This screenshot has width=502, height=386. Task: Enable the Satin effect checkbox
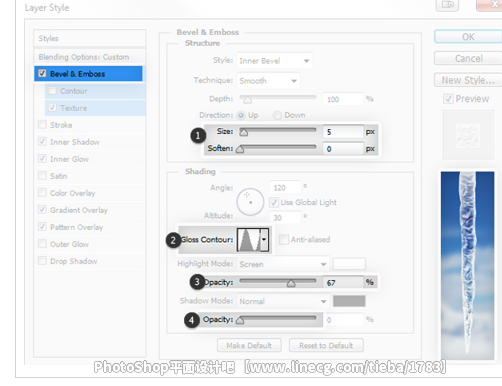pyautogui.click(x=42, y=176)
